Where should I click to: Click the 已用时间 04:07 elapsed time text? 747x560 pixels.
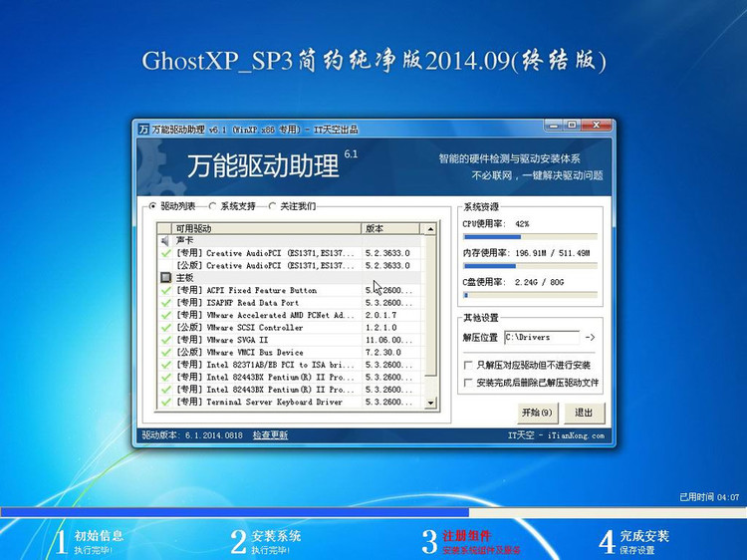(709, 497)
